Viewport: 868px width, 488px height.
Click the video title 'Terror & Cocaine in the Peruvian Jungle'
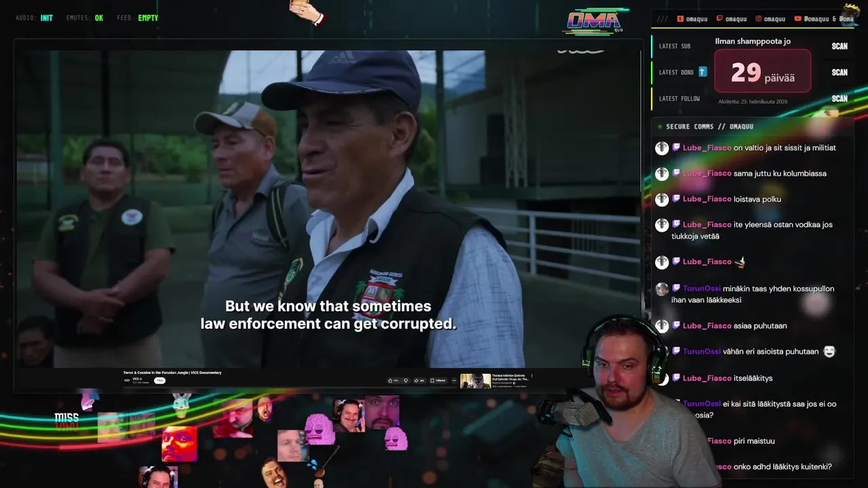172,372
